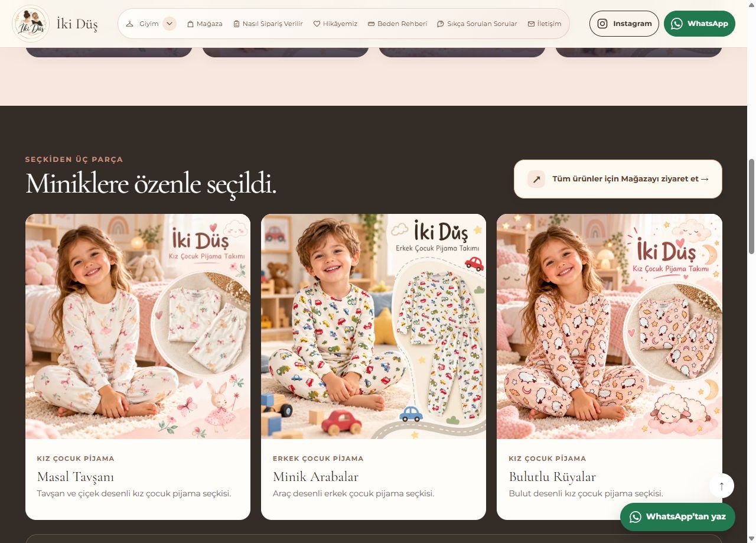This screenshot has height=543, width=756.
Task: Click the page vertical scrollbar thumb
Action: [751, 206]
